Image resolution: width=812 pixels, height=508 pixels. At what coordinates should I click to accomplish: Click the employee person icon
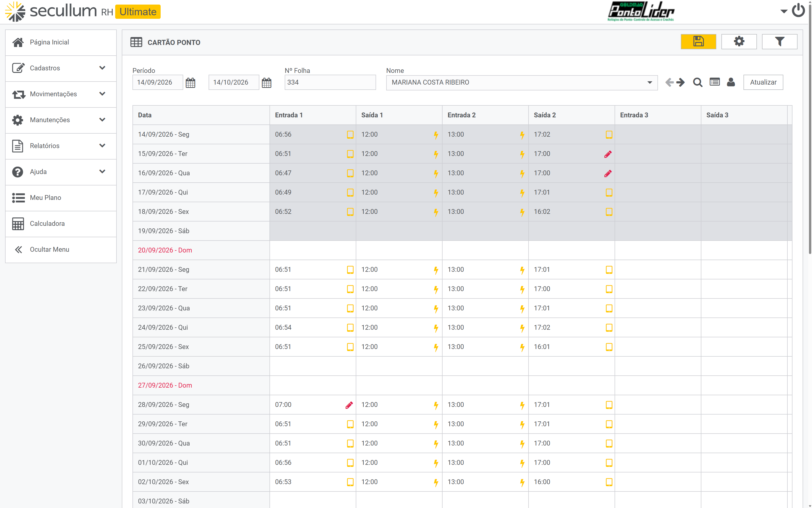point(731,82)
